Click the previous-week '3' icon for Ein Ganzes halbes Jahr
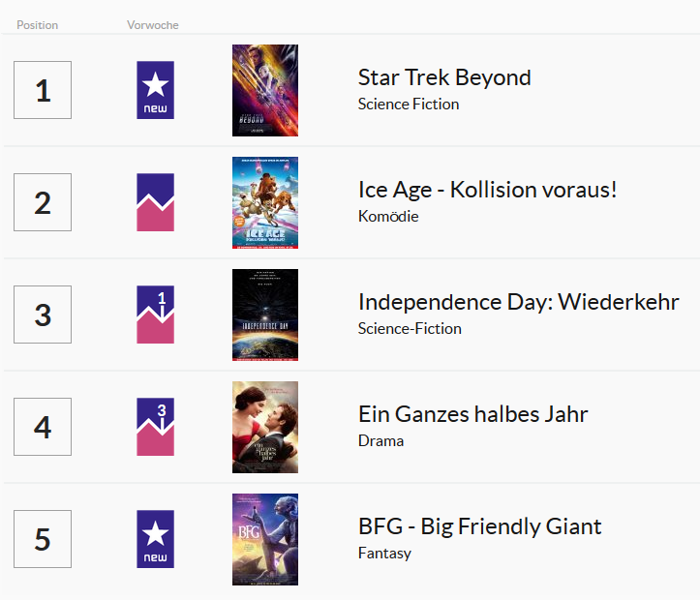Screen dimensions: 700x600 pyautogui.click(x=155, y=427)
